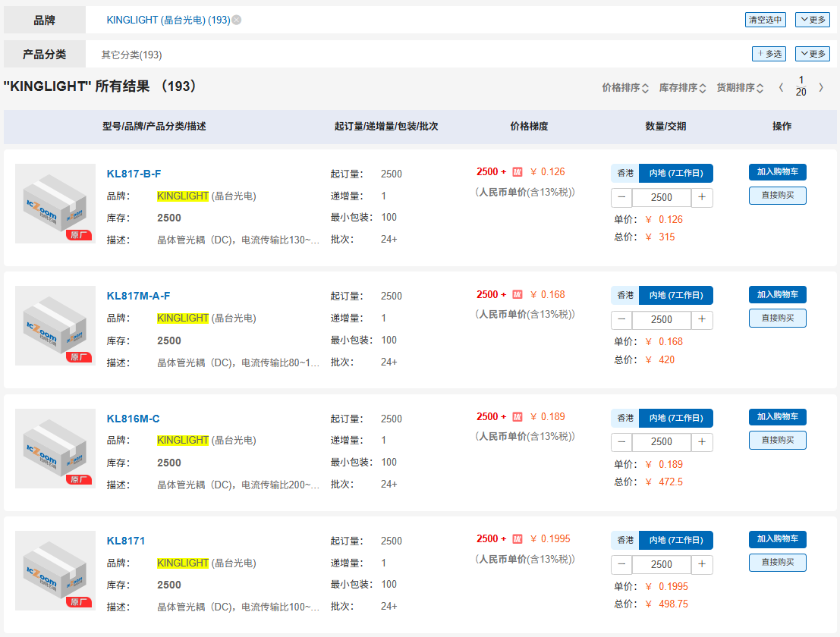
Task: Go to next page arrow
Action: (x=821, y=87)
